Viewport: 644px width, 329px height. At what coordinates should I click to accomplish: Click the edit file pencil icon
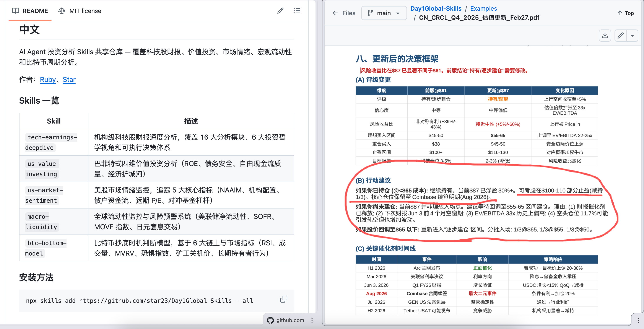pos(620,36)
